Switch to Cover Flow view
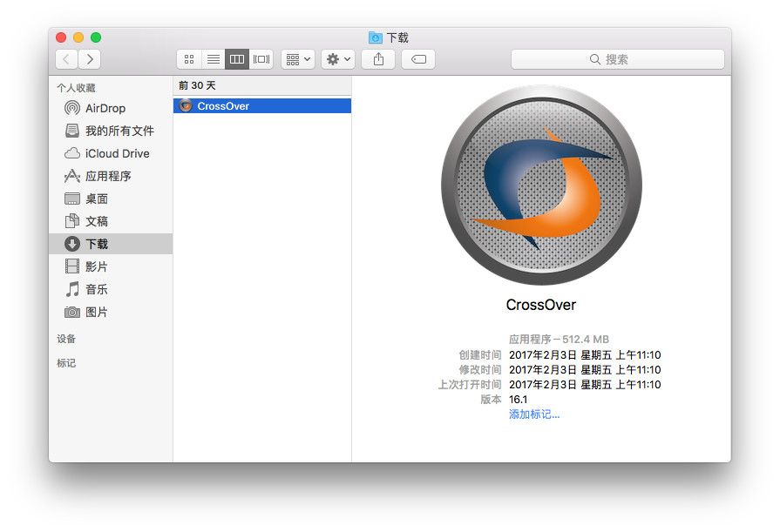The image size is (780, 532). click(261, 59)
